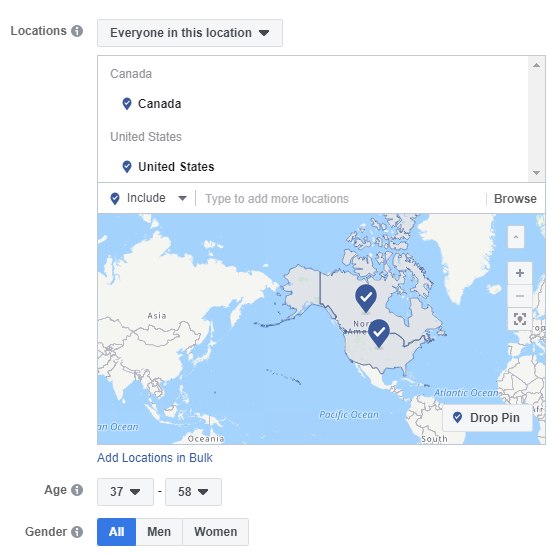Select the Women gender option
Screen dimensions: 553x554
[216, 532]
